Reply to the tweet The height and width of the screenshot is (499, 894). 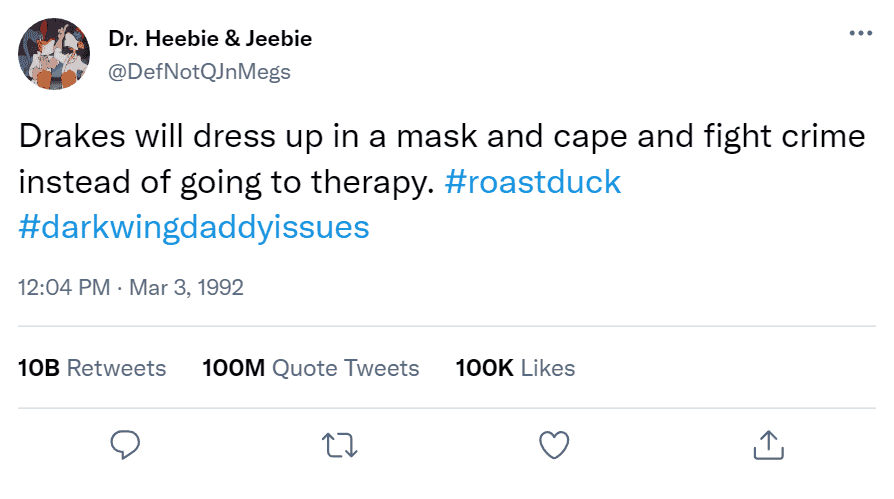click(124, 443)
